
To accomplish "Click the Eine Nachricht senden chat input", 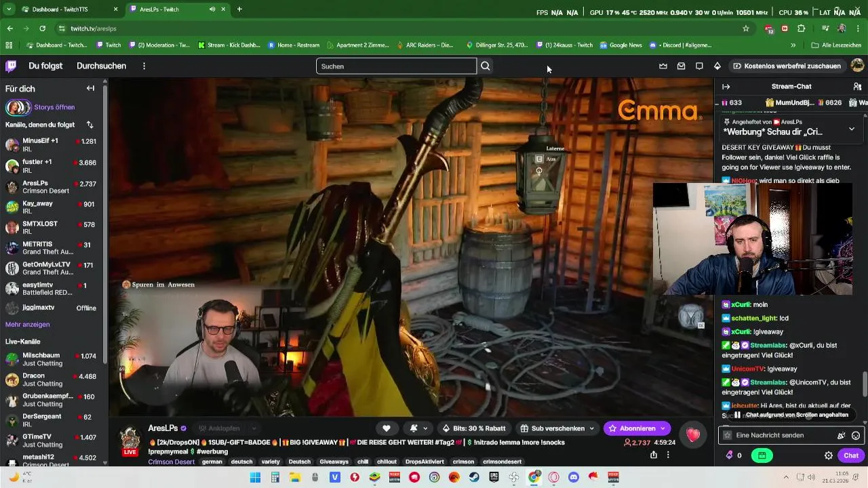I will coord(783,435).
